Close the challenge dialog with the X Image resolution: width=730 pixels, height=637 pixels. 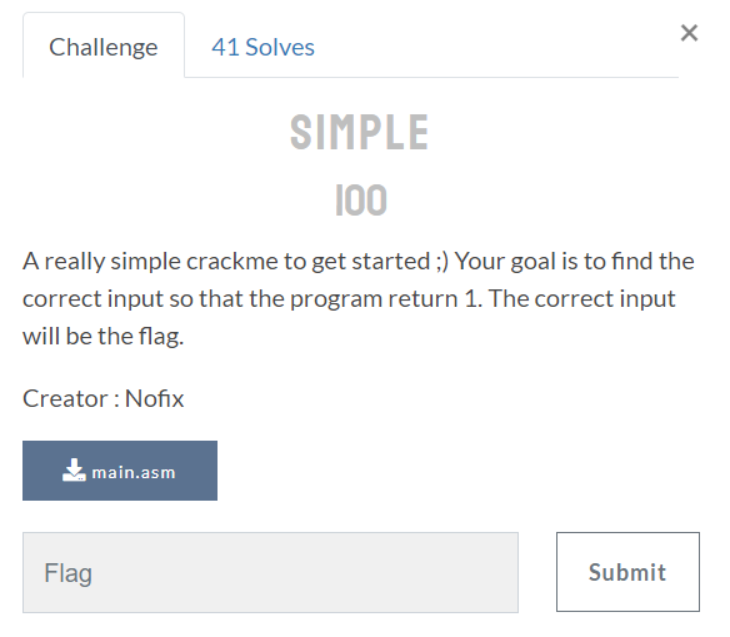pyautogui.click(x=689, y=33)
